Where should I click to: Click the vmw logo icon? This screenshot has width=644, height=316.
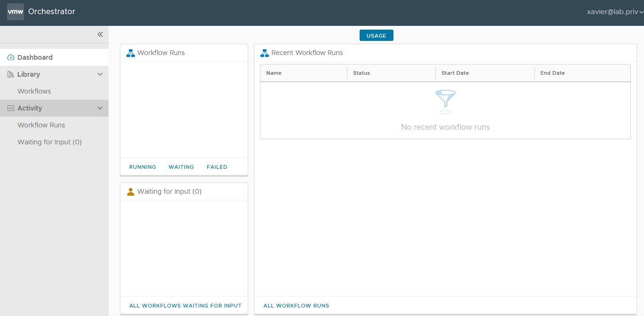point(16,12)
